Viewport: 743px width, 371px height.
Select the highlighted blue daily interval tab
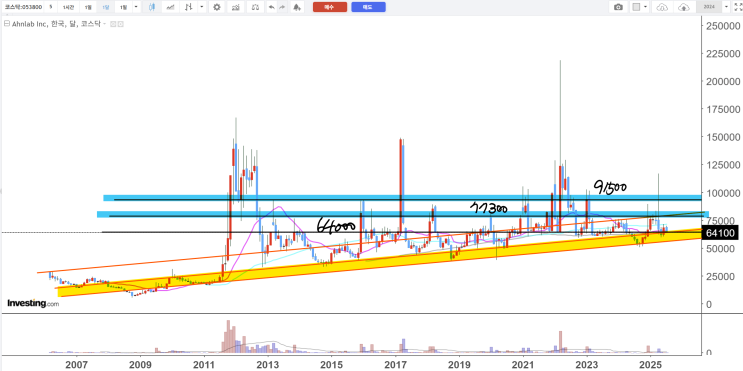(105, 7)
